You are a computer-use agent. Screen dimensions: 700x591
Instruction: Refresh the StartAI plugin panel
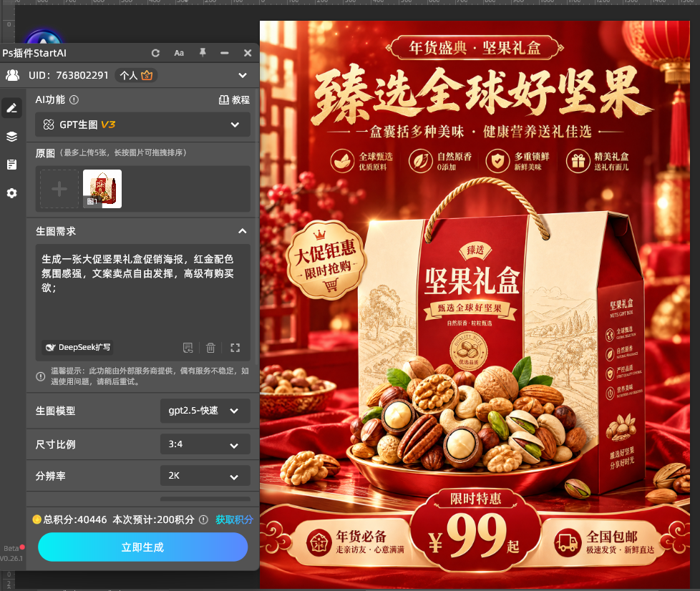[155, 53]
